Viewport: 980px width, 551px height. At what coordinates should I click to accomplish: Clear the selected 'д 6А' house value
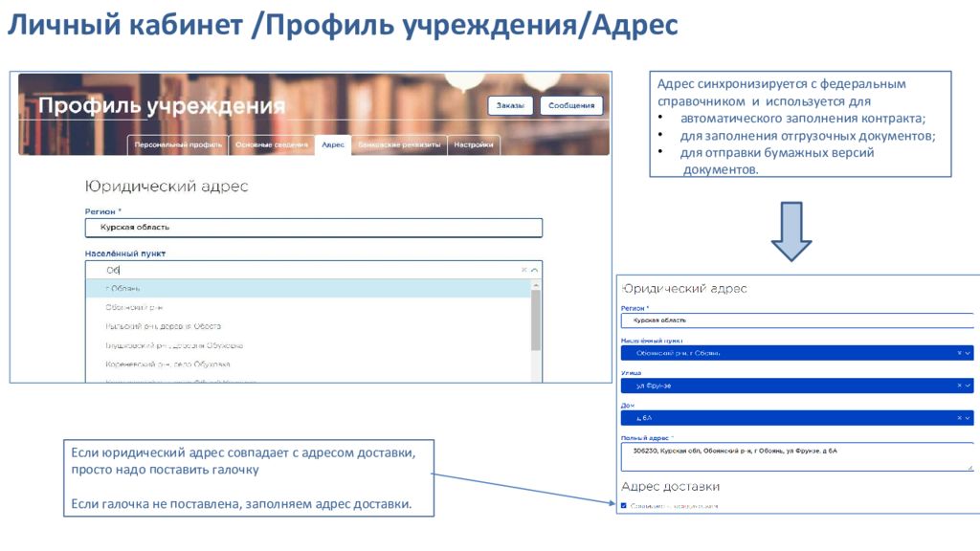pos(959,418)
